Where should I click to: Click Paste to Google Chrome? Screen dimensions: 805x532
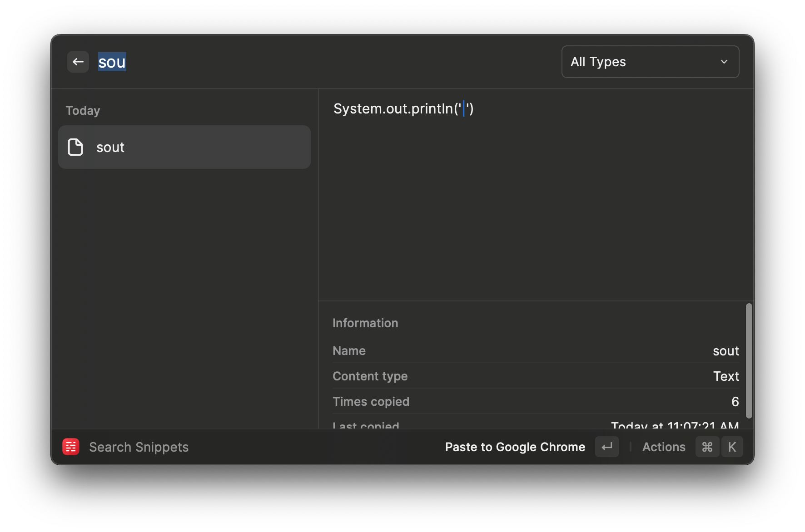[x=515, y=447]
